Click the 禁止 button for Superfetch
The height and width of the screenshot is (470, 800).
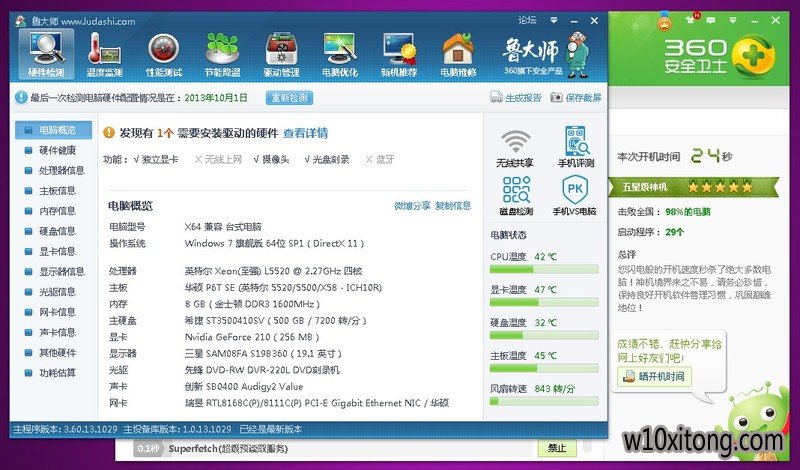point(557,448)
